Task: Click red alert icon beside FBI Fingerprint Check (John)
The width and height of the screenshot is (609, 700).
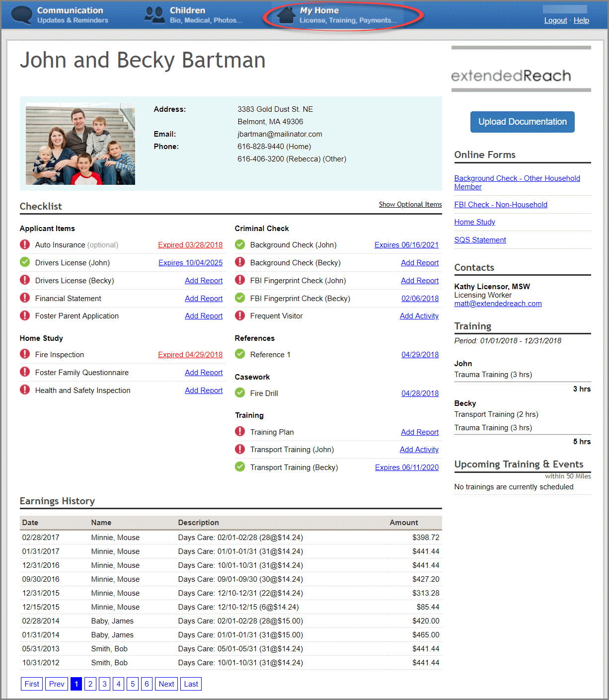Action: point(240,280)
